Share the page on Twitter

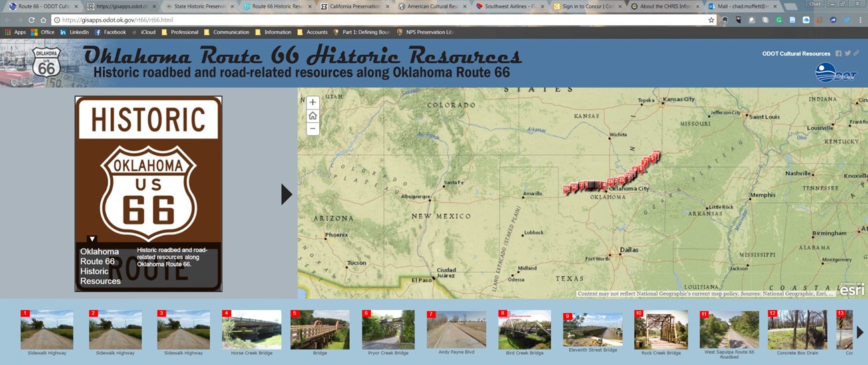click(847, 53)
